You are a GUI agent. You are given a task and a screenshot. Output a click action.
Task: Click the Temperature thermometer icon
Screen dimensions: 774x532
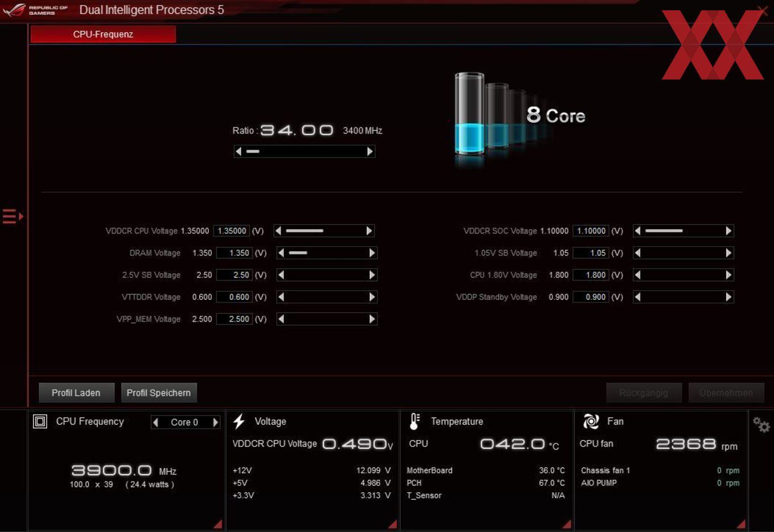(x=415, y=422)
